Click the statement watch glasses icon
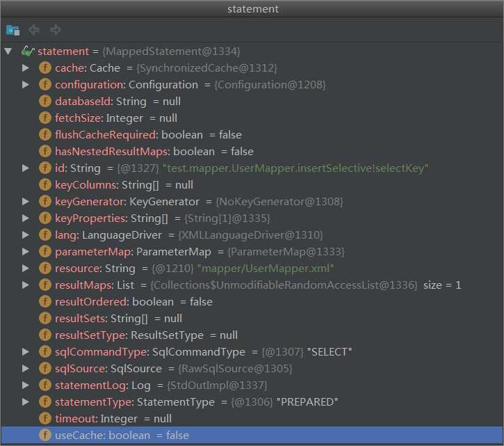 click(28, 51)
